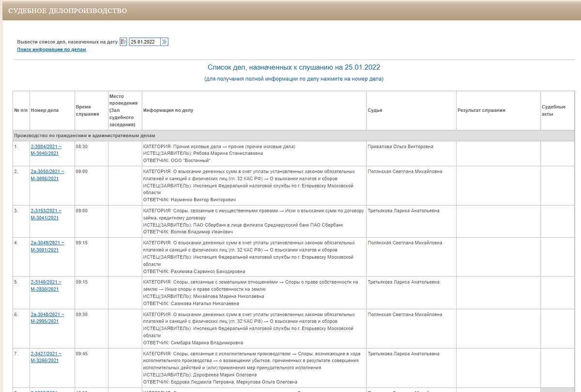Open case 2-3140/2021 ~ М-2830/2021
Viewport: 581px width, 392px height.
[46, 286]
